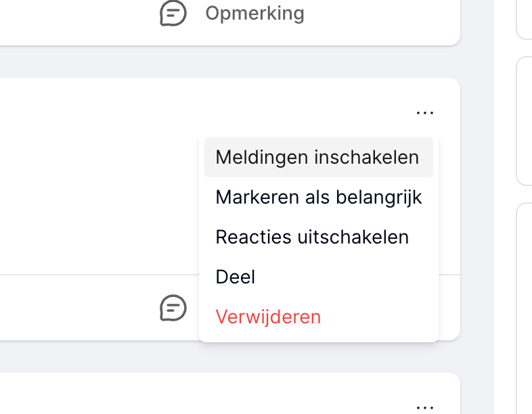Click the middle post's empty body area
The image size is (532, 414).
(98, 177)
